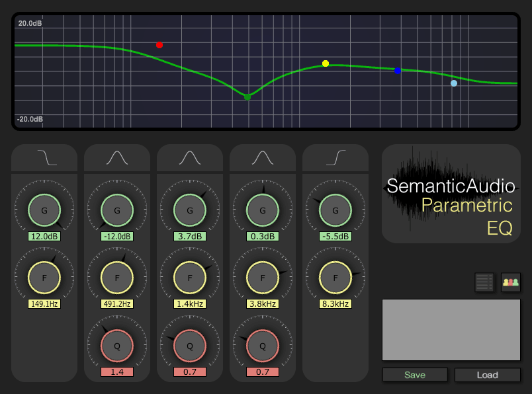This screenshot has width=532, height=394.
Task: Click the 8.3kHz frequency readout on band five
Action: pos(335,303)
